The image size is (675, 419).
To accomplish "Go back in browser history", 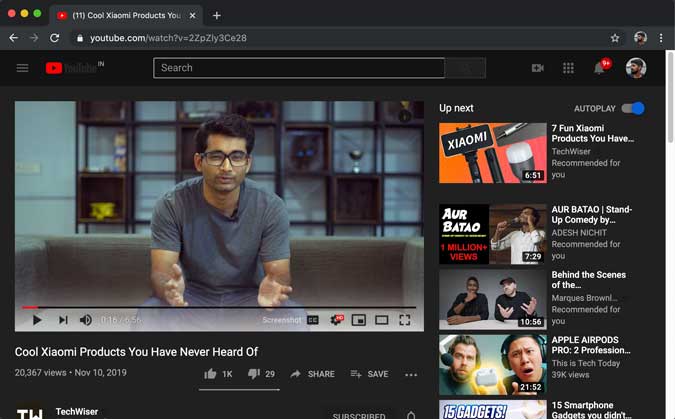I will coord(13,38).
